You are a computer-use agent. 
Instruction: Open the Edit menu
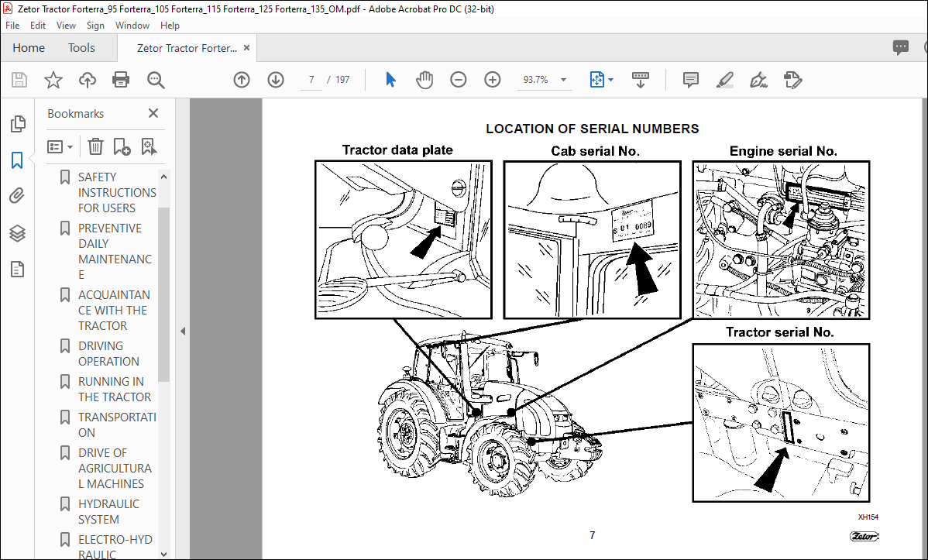[38, 26]
